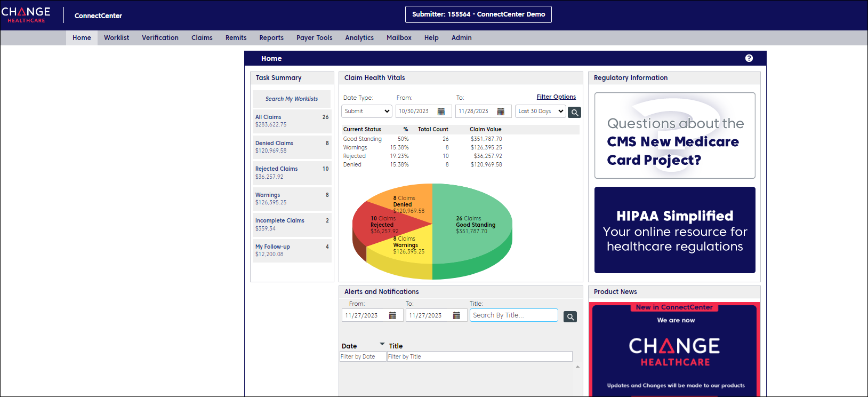Open the Last 30 Days range dropdown
The width and height of the screenshot is (868, 397).
tap(541, 111)
